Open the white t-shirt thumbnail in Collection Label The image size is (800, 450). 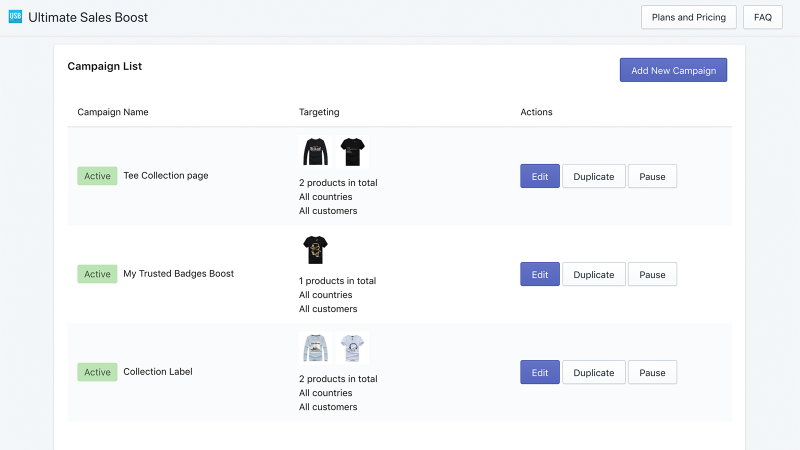click(x=353, y=348)
